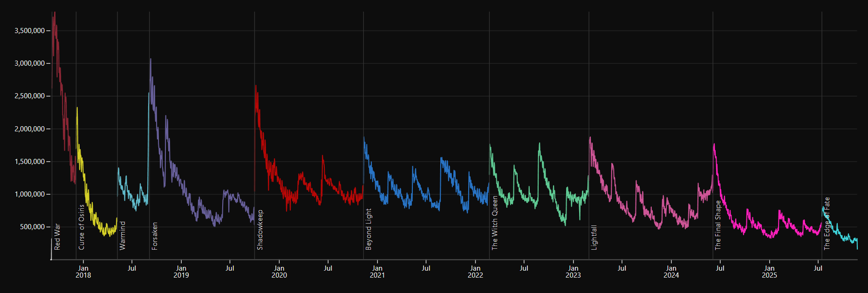Click the Jul label after Jan 2025
The width and height of the screenshot is (868, 293).
(818, 268)
